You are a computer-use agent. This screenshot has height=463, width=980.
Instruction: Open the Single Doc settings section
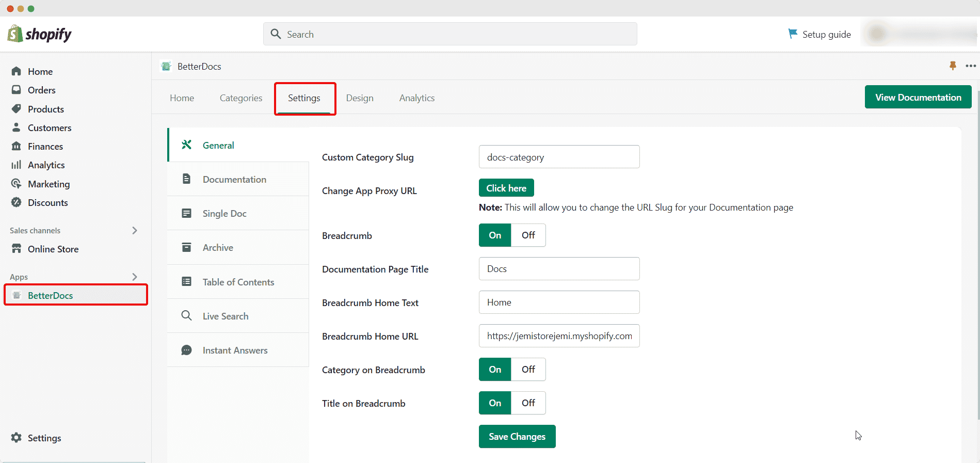[238, 213]
